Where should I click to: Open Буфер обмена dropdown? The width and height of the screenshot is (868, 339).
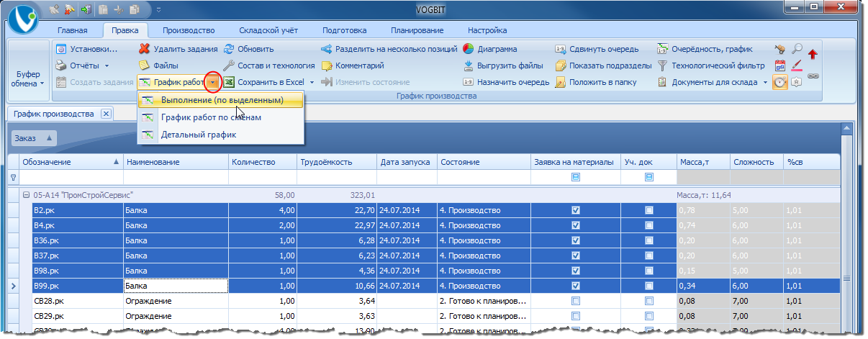[x=27, y=78]
